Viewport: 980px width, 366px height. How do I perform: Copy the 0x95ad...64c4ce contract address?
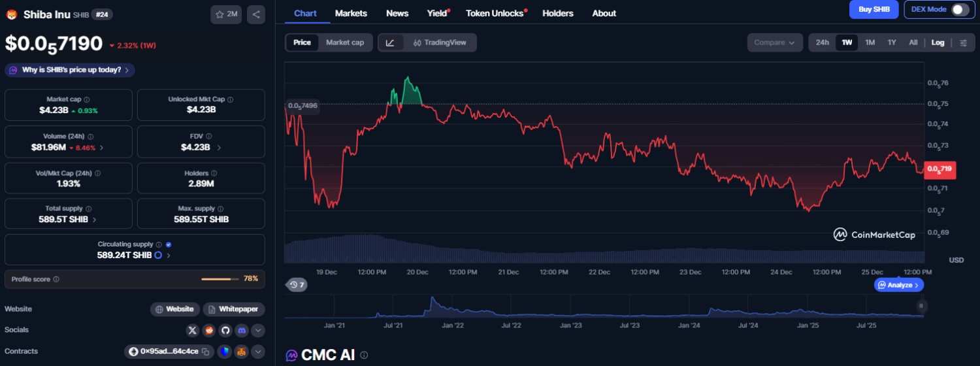click(205, 352)
